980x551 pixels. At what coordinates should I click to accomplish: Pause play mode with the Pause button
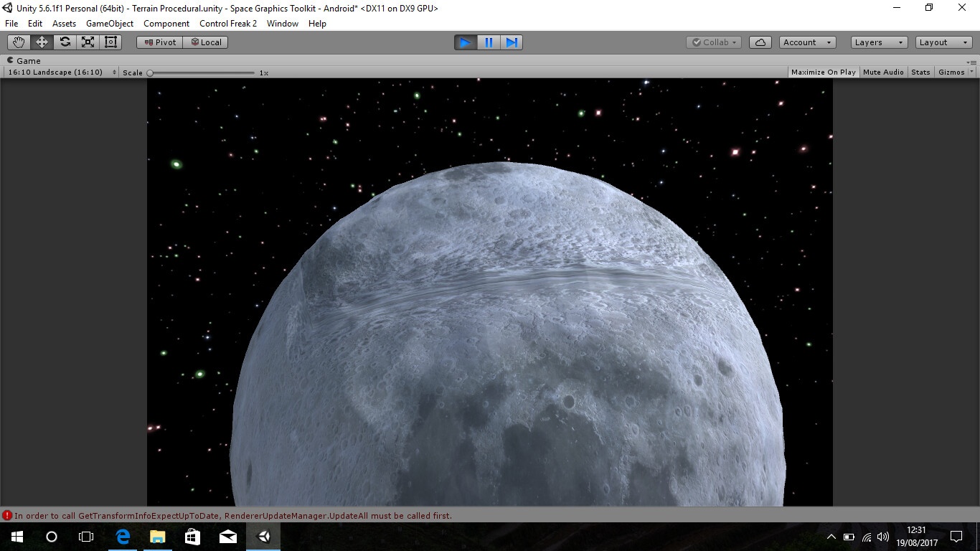click(x=488, y=42)
